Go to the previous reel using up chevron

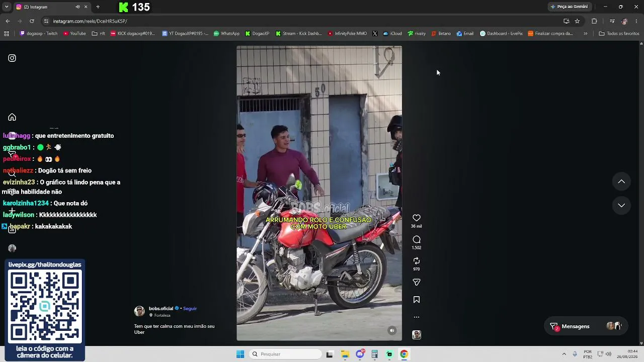pyautogui.click(x=621, y=182)
